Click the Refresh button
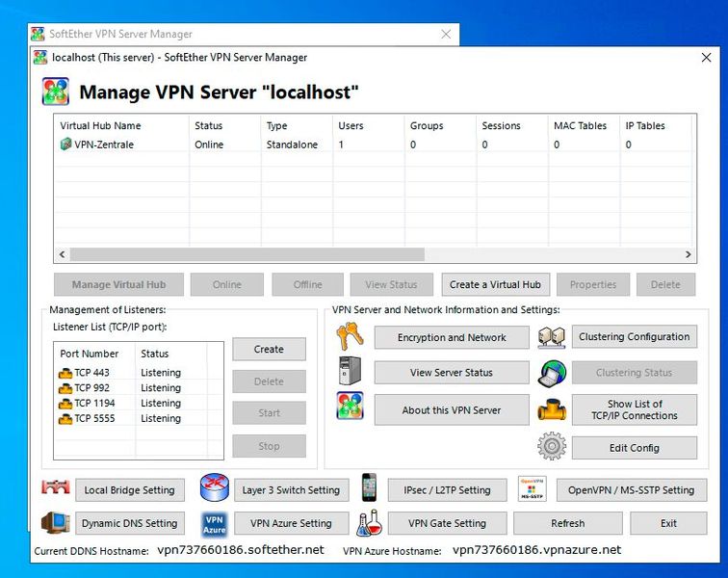The image size is (728, 578). (568, 523)
